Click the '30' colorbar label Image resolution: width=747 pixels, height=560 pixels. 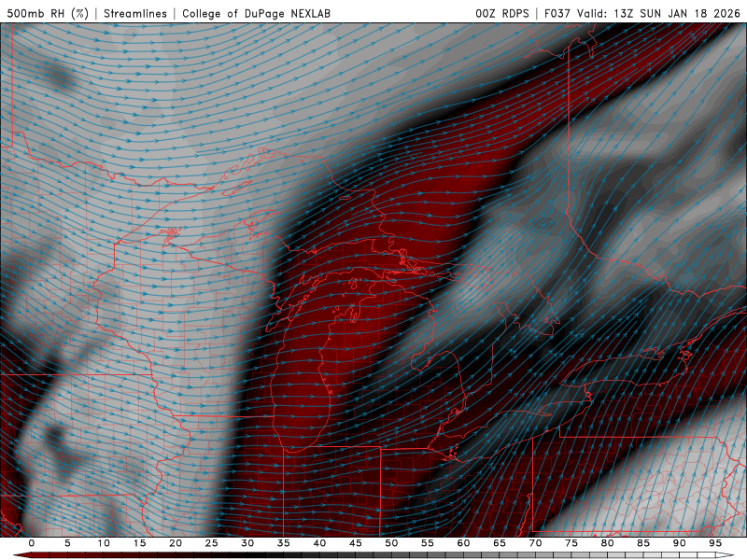point(247,543)
